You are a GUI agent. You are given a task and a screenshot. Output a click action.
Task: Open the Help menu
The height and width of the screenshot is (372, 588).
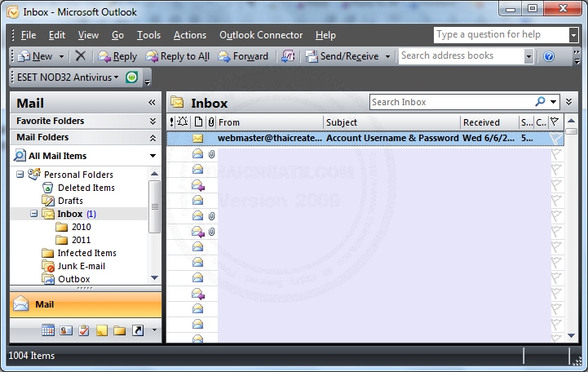pos(325,35)
